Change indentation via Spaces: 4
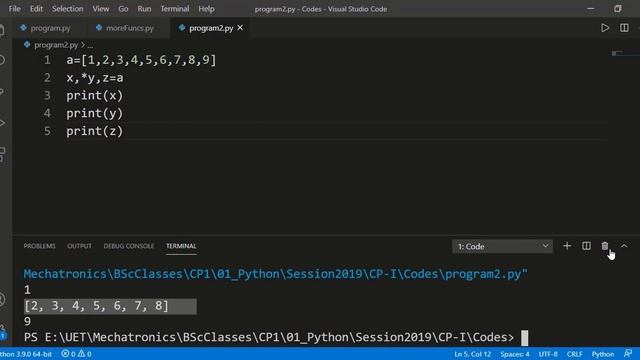The image size is (640, 360). pos(515,354)
